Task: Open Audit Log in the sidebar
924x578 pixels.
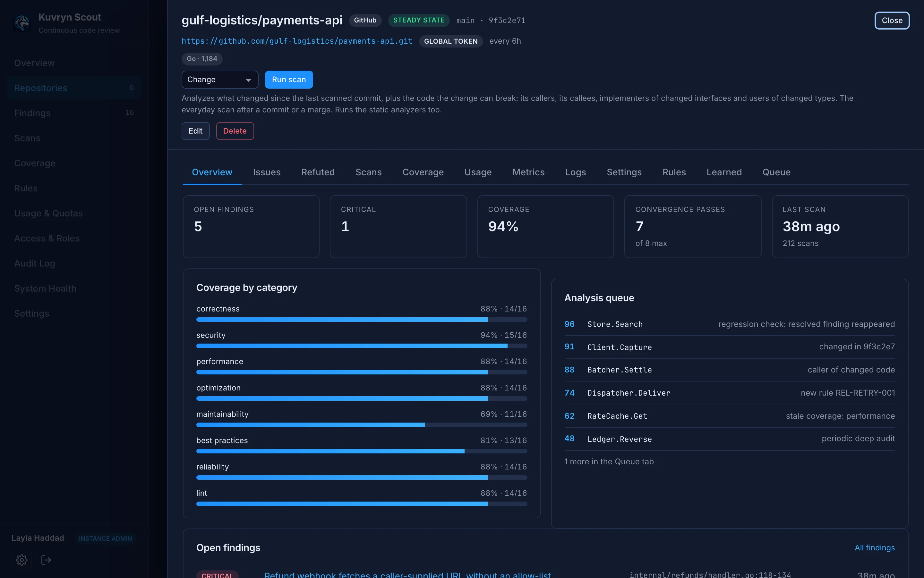Action: tap(74, 263)
